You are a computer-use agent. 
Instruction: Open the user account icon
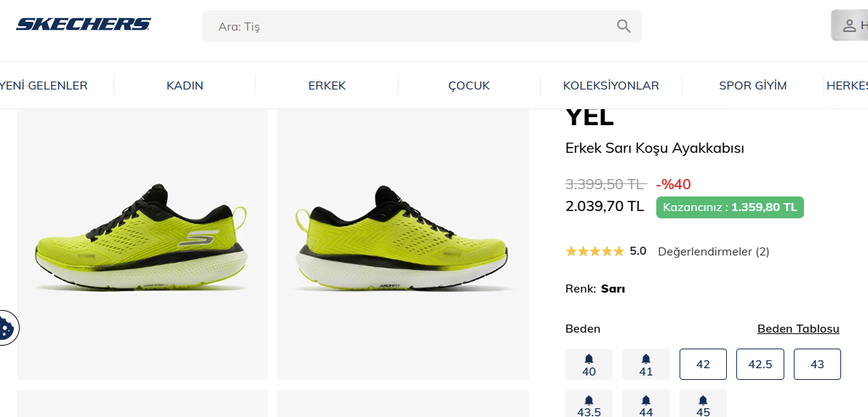coord(849,25)
